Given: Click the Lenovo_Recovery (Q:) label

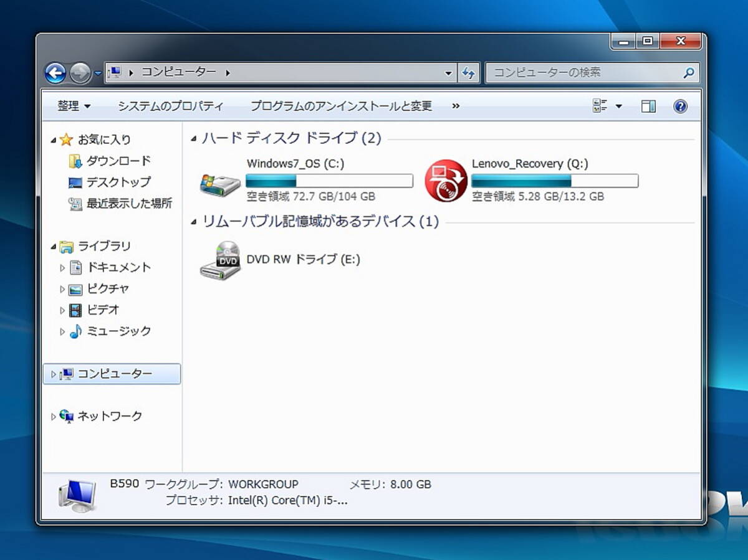Looking at the screenshot, I should (530, 164).
